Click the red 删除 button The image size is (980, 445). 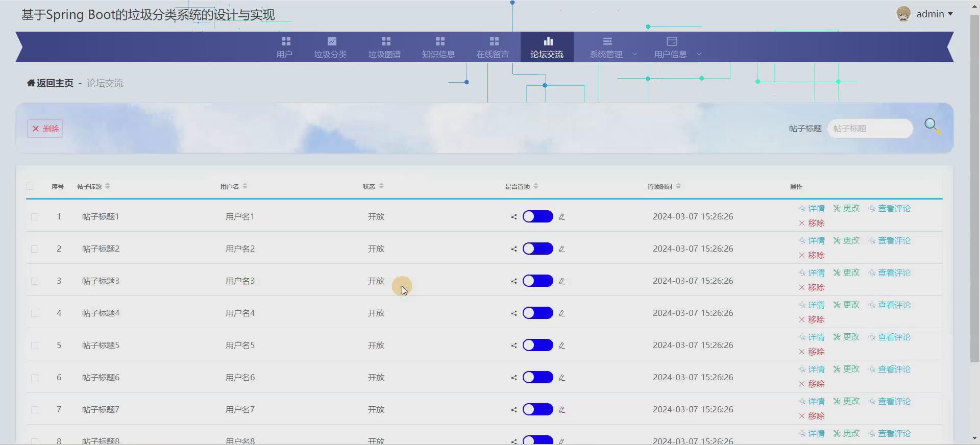[x=45, y=129]
